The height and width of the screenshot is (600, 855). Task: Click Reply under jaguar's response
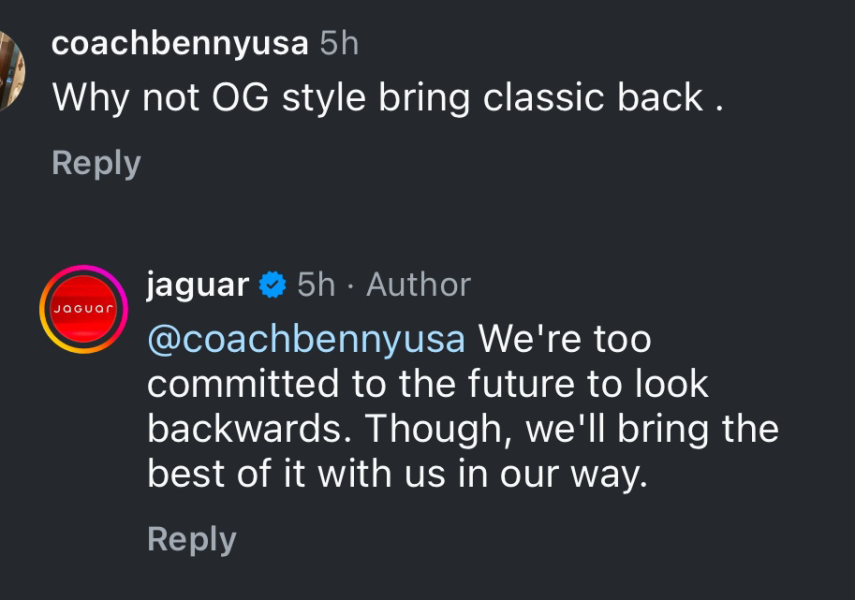pos(192,539)
